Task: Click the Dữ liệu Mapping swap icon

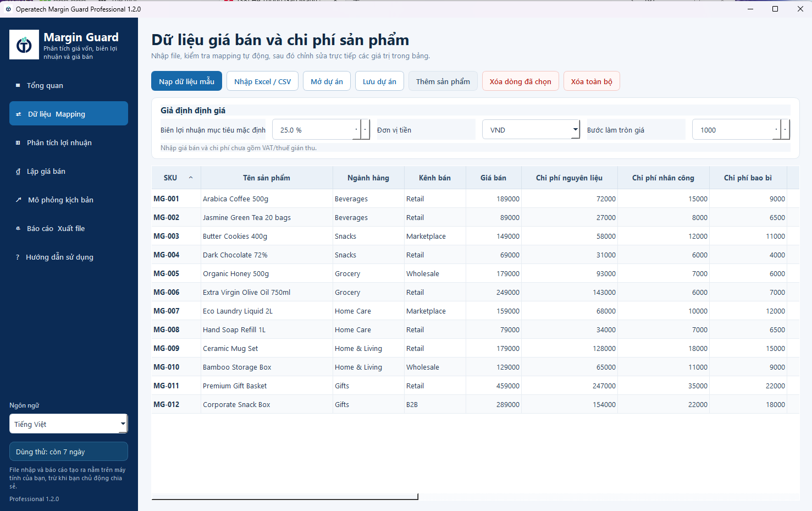Action: 18,114
